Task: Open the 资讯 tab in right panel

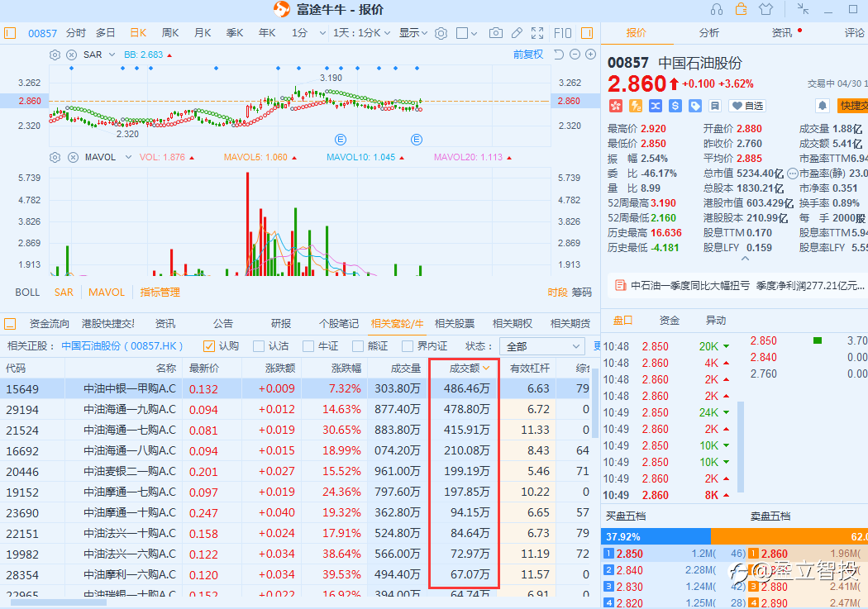Action: (782, 33)
